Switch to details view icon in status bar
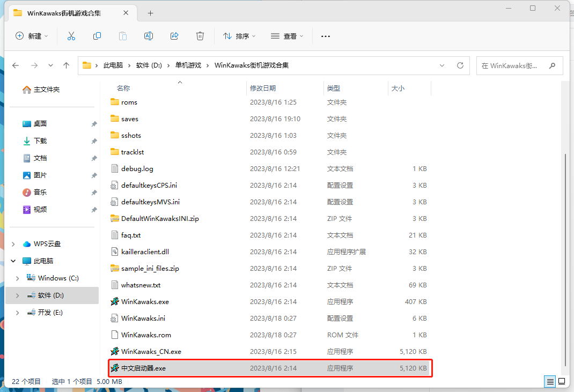This screenshot has height=392, width=574. pyautogui.click(x=550, y=382)
